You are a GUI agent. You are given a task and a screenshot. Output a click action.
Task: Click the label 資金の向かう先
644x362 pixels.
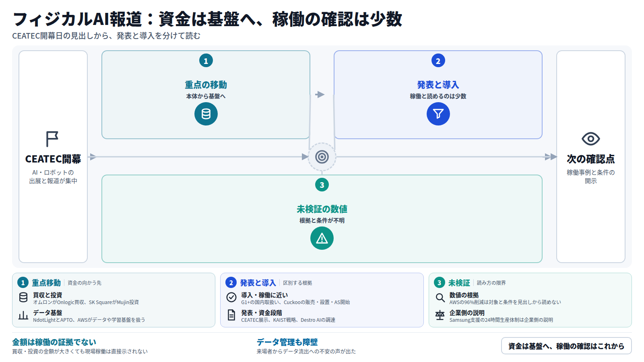pyautogui.click(x=85, y=283)
